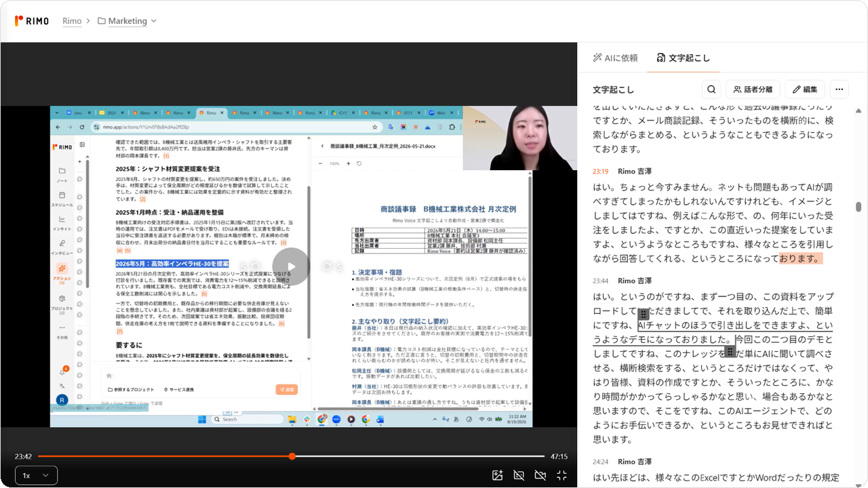Exit fullscreen with collapse arrows icon
This screenshot has height=488, width=868.
click(x=561, y=475)
